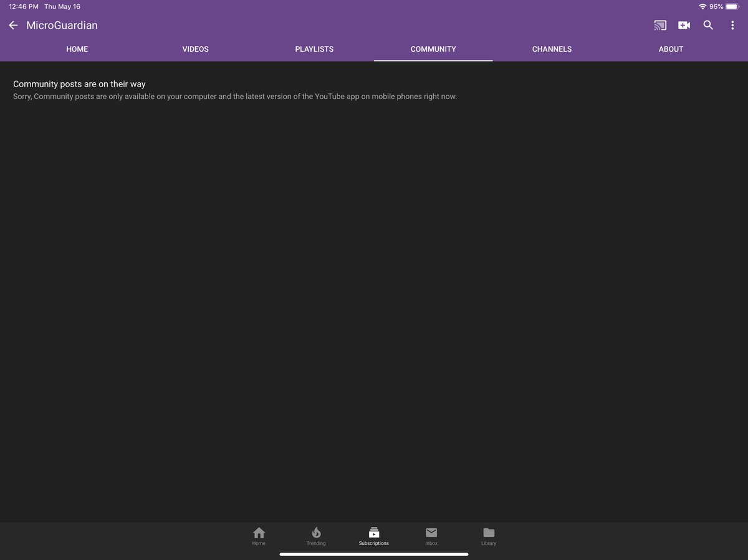Go to Home in bottom navigation
The image size is (748, 560).
coord(259,536)
